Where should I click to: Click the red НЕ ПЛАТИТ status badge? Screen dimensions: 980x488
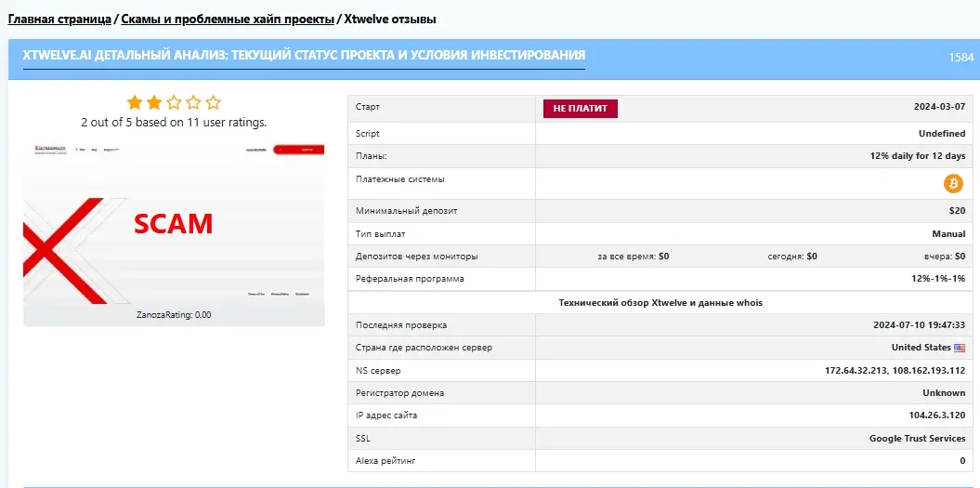(580, 109)
